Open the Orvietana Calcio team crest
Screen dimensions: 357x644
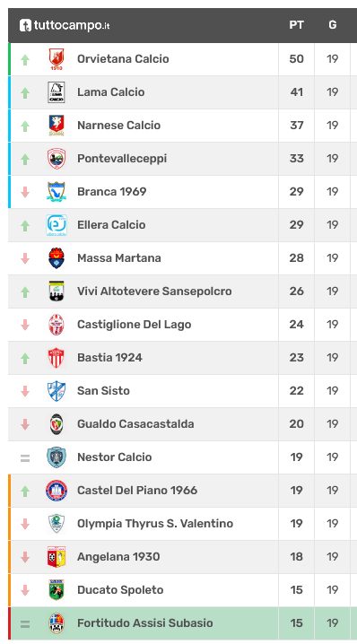click(x=57, y=59)
